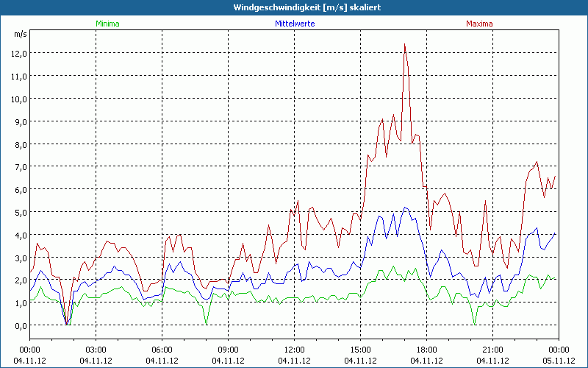Click the blue Mittelwerte legend label
Image resolution: width=588 pixels, height=368 pixels.
coord(295,24)
